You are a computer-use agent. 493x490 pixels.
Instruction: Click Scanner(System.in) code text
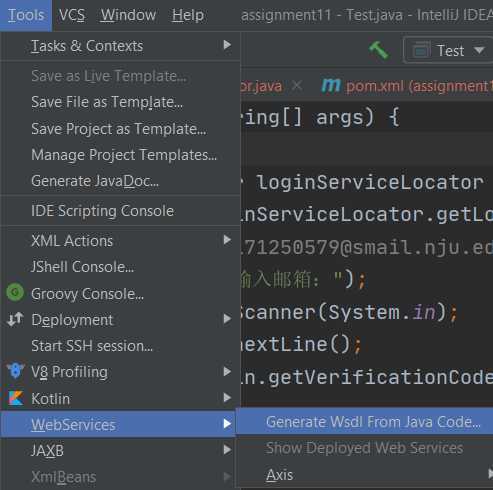click(343, 312)
